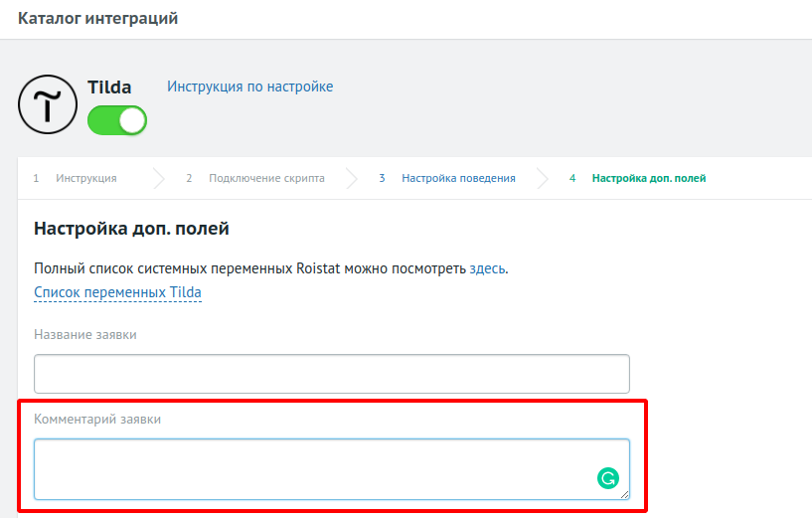812x518 pixels.
Task: Go to step 2 Подключение скрипта
Action: click(265, 178)
